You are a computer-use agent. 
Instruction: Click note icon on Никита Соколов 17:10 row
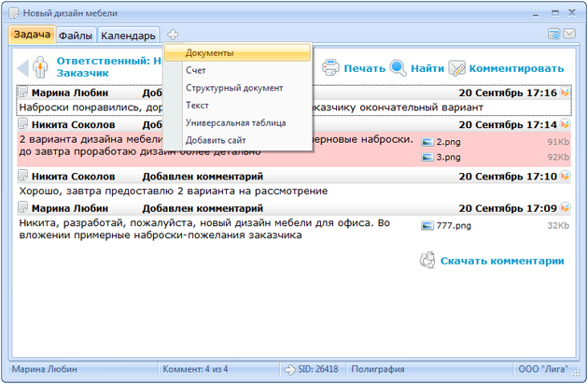click(x=23, y=176)
